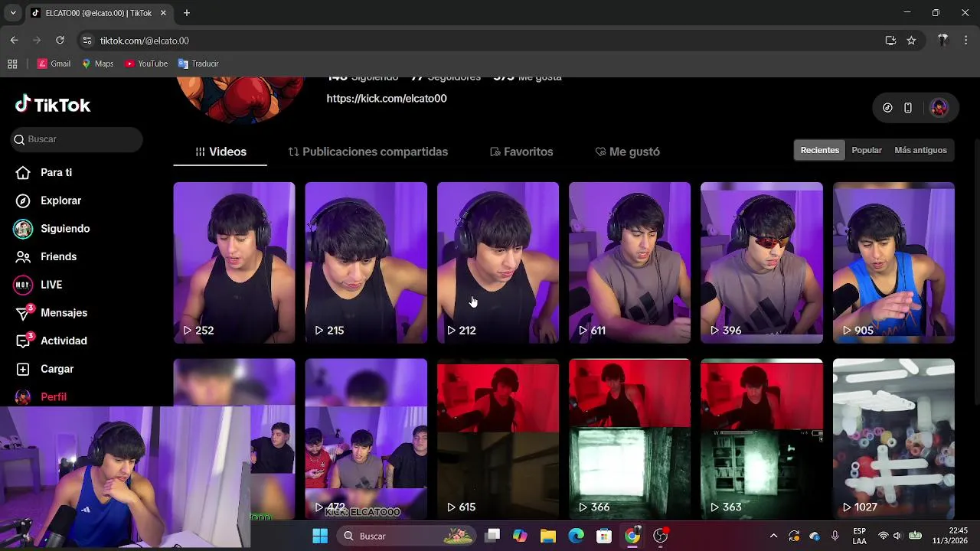Open the video with 615 views

pos(498,439)
